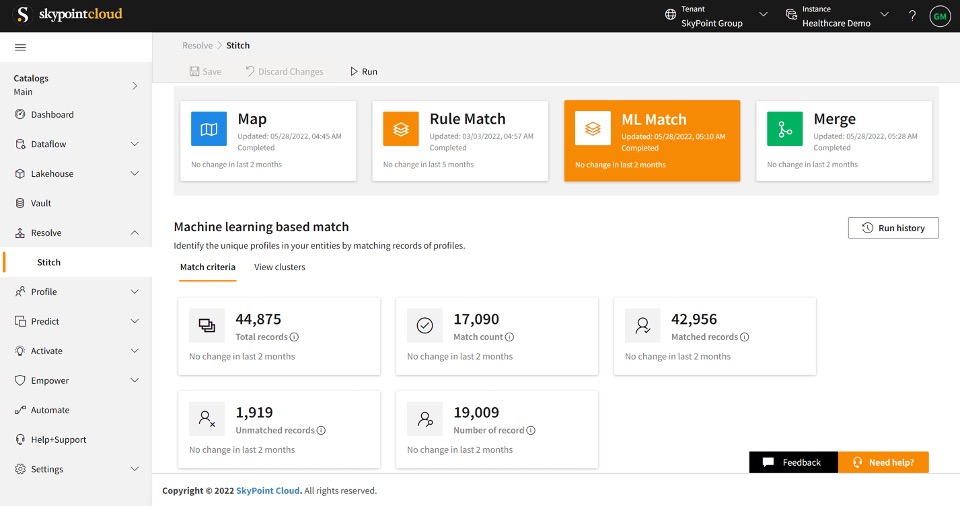Click the Run button in toolbar
This screenshot has width=960, height=506.
pyautogui.click(x=363, y=72)
